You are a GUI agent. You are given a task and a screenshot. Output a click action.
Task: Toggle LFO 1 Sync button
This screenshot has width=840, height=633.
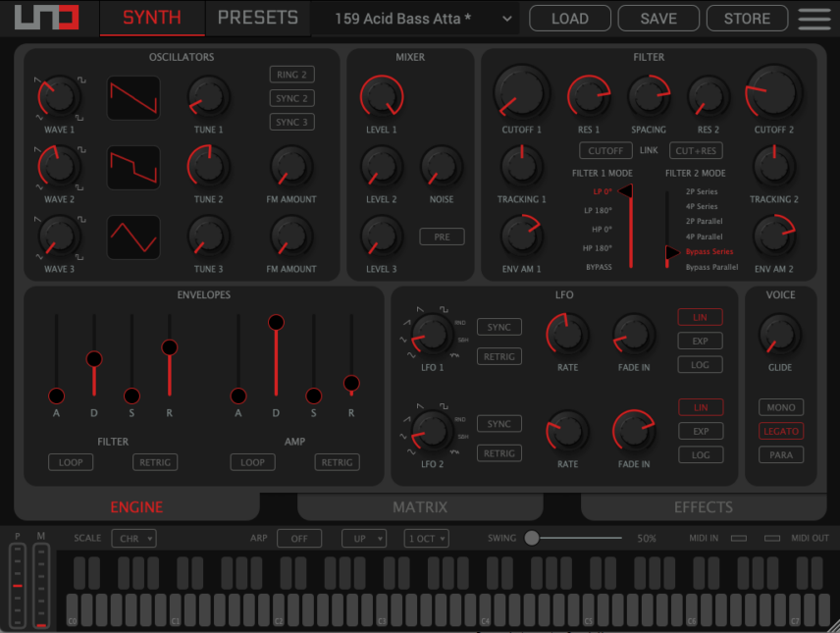tap(499, 327)
